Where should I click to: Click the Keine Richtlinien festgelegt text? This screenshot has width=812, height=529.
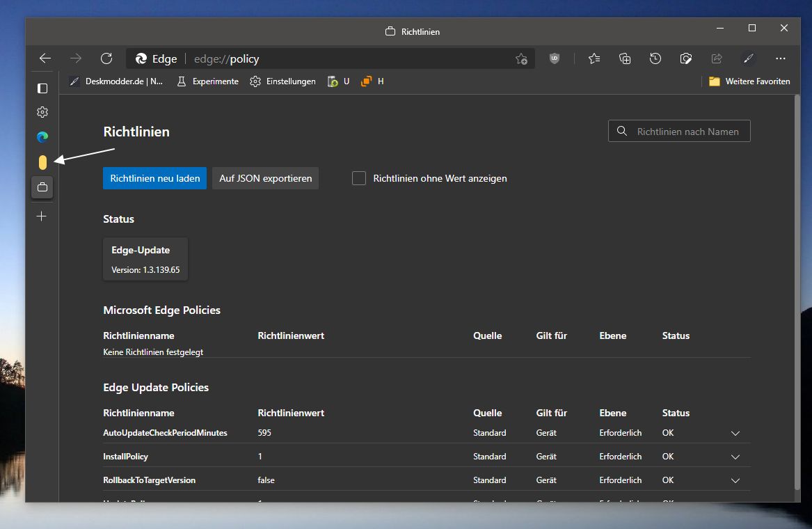153,352
